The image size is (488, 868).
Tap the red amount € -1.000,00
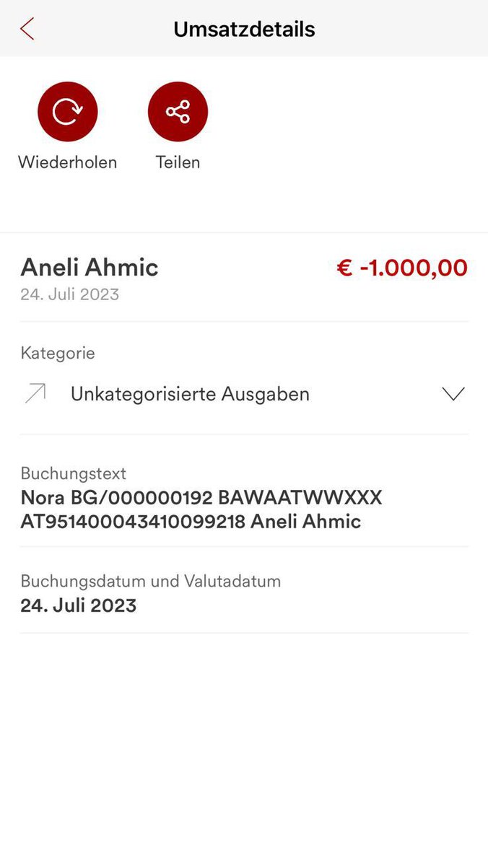[x=402, y=268]
